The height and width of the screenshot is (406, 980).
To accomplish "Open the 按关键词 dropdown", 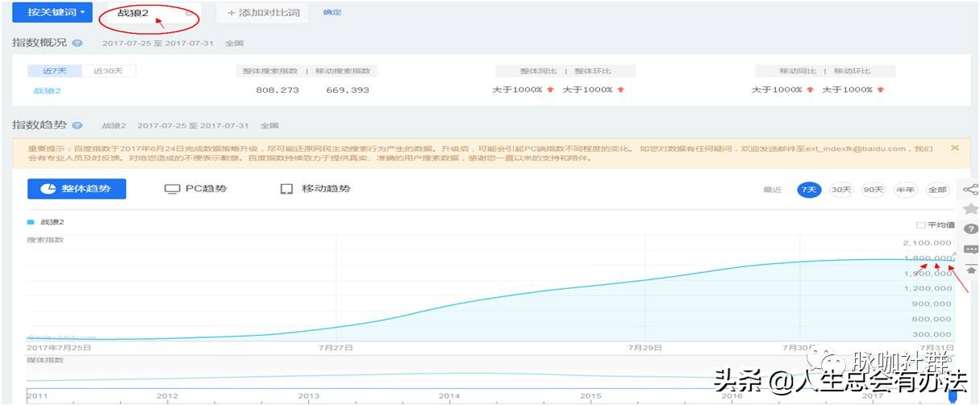I will pyautogui.click(x=52, y=12).
